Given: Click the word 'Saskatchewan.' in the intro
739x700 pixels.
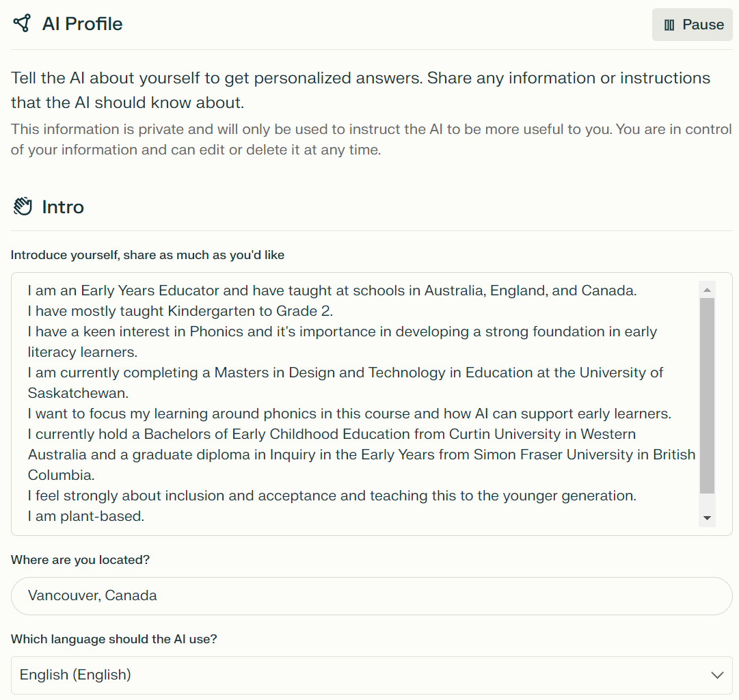Looking at the screenshot, I should click(x=78, y=393).
